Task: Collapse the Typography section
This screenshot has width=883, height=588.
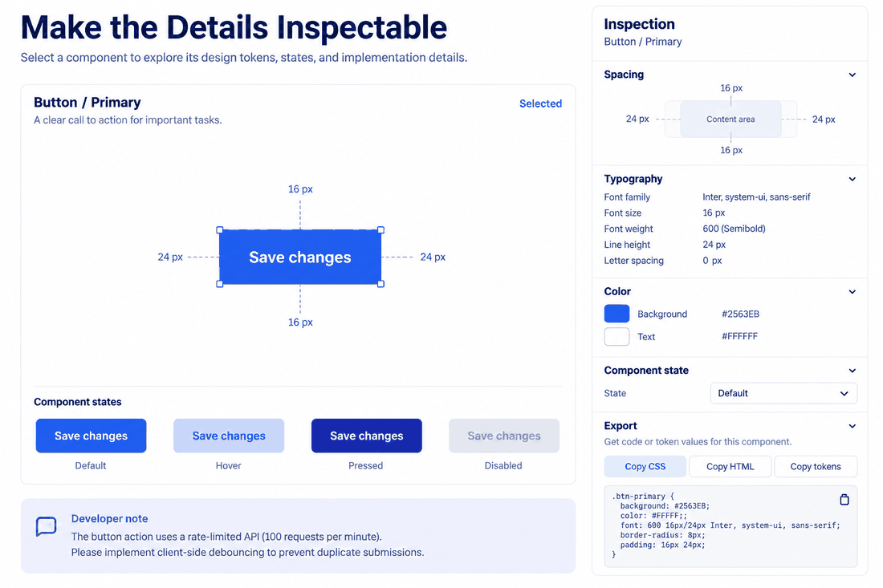Action: click(852, 179)
